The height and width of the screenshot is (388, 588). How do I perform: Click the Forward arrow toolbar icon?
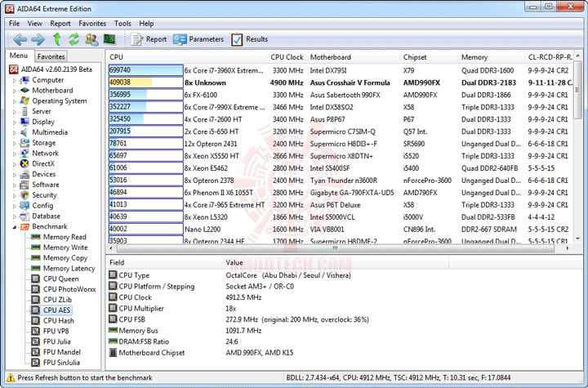38,39
